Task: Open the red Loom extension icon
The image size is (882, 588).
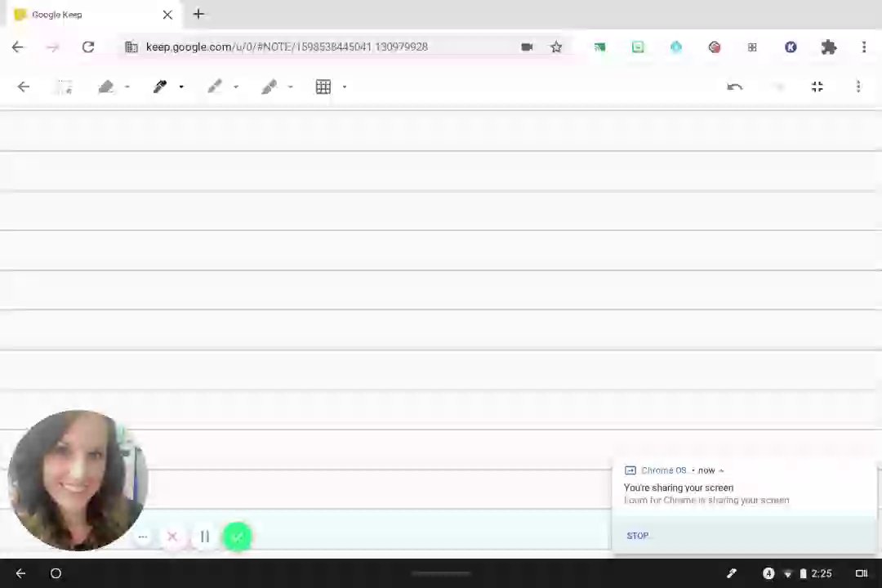Action: pyautogui.click(x=715, y=47)
